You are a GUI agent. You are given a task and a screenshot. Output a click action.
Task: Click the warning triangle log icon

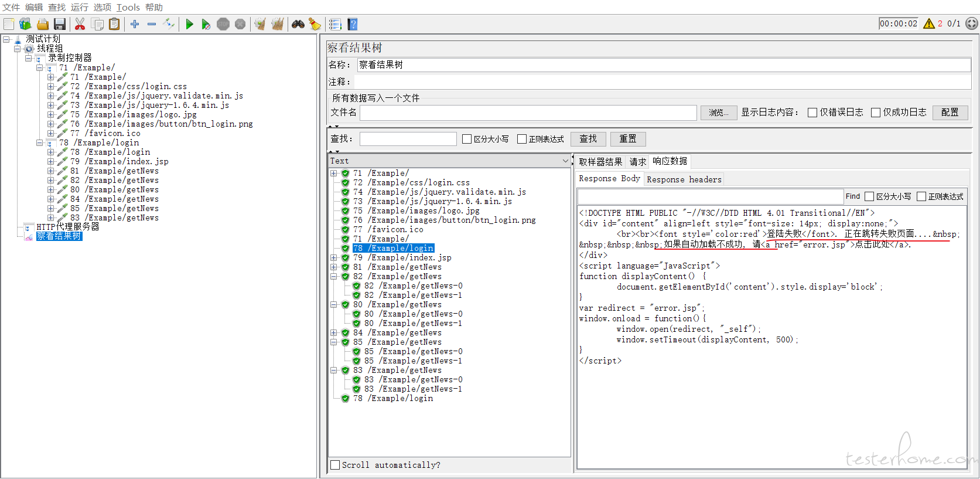(929, 23)
